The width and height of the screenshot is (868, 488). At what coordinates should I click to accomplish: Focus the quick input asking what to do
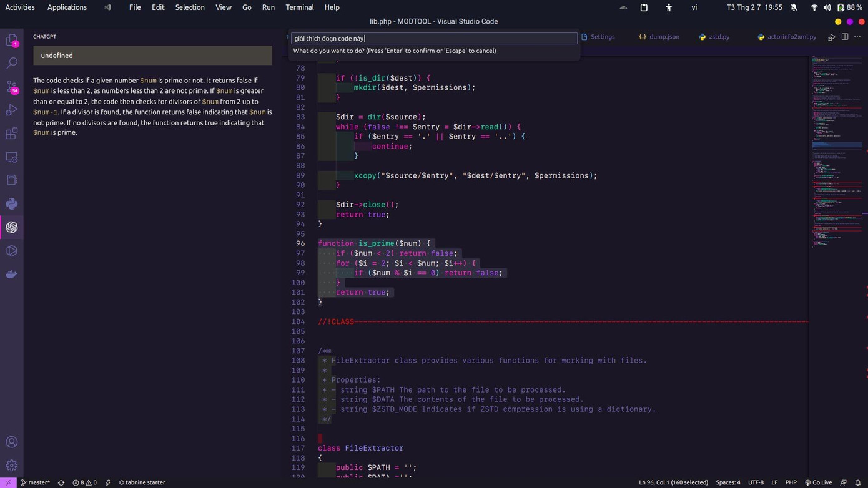click(434, 38)
